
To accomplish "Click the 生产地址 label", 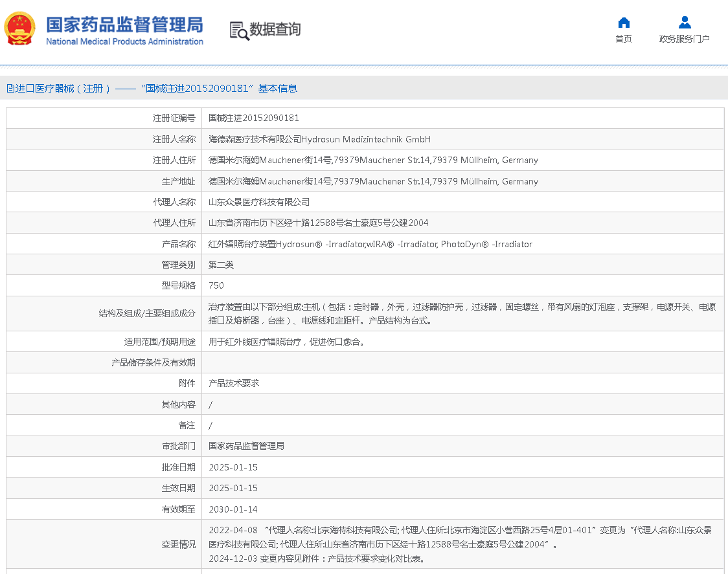I will pos(178,181).
